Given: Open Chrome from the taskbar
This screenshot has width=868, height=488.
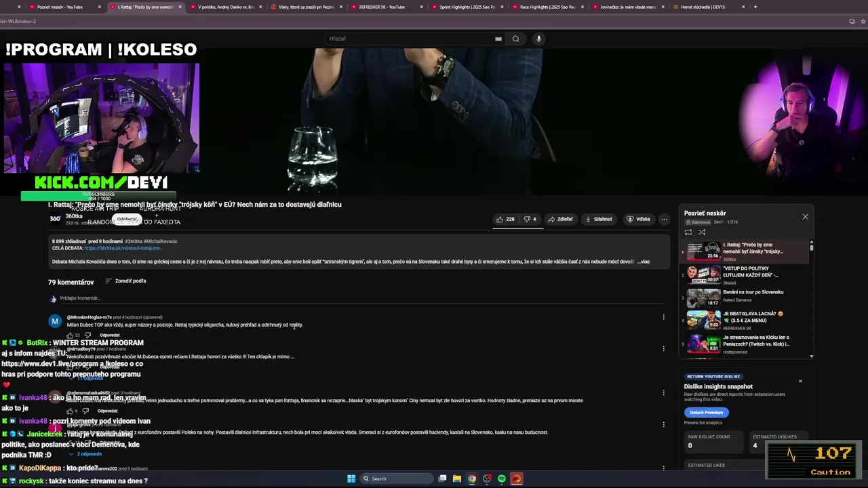Looking at the screenshot, I should pyautogui.click(x=472, y=479).
